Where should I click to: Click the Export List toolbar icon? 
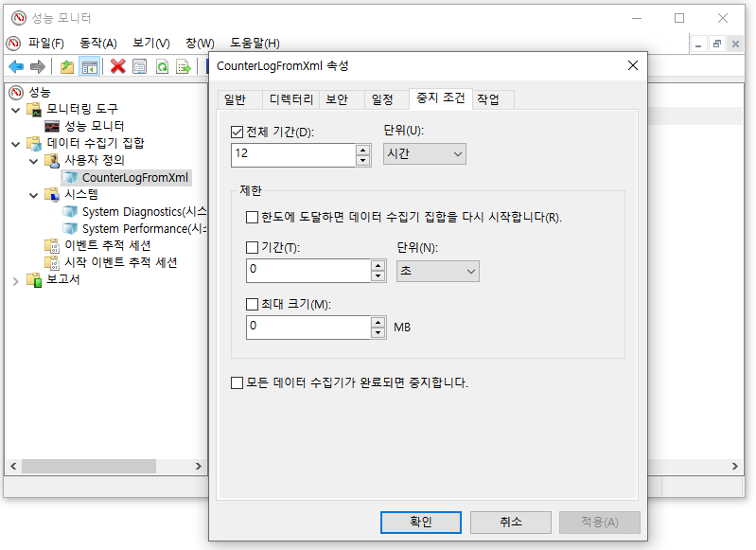(x=184, y=66)
